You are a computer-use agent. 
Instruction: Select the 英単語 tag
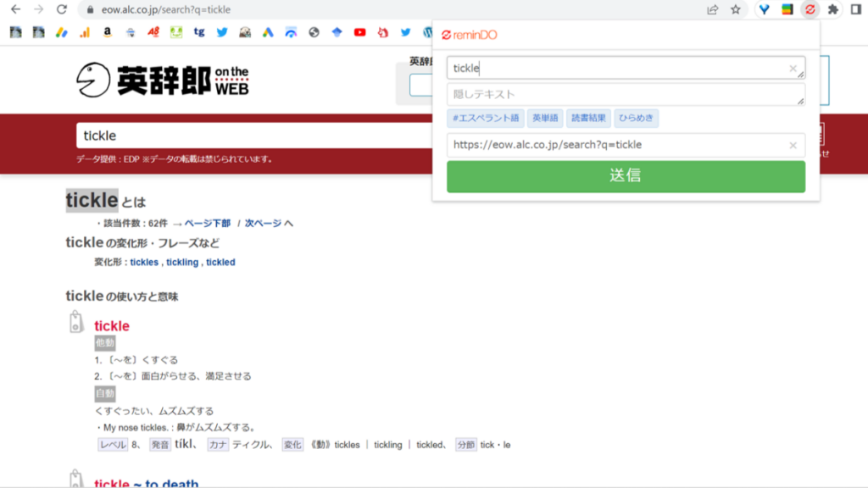pyautogui.click(x=545, y=118)
